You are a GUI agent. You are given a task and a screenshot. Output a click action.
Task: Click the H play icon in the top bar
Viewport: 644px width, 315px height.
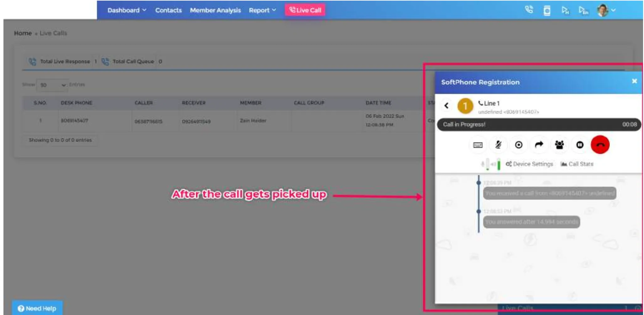565,10
